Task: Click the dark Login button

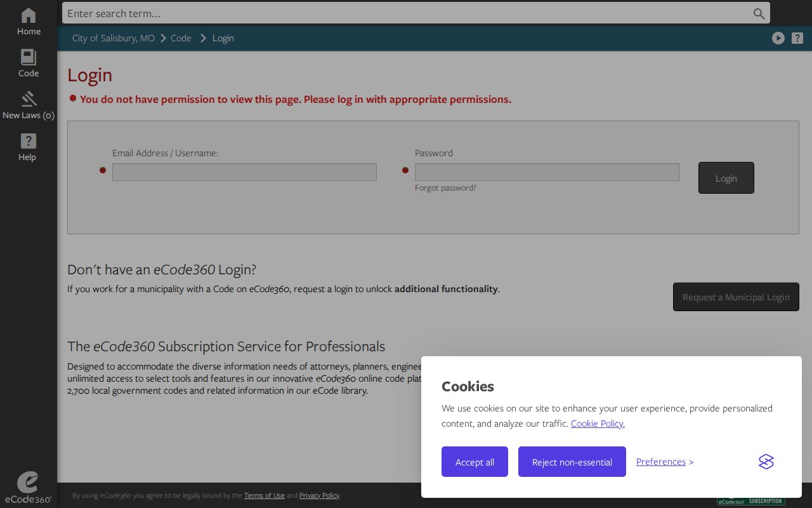Action: (726, 178)
